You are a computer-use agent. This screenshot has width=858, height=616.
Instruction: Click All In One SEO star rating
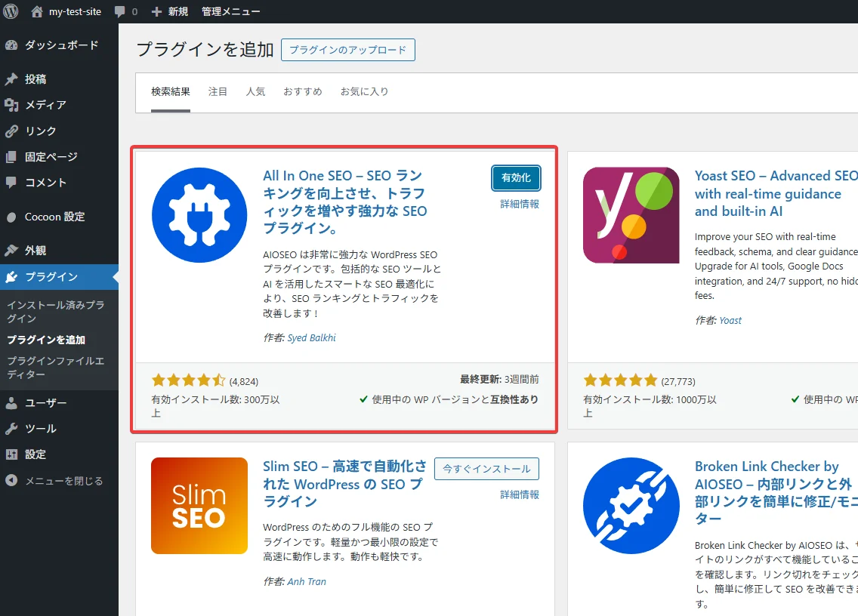188,380
